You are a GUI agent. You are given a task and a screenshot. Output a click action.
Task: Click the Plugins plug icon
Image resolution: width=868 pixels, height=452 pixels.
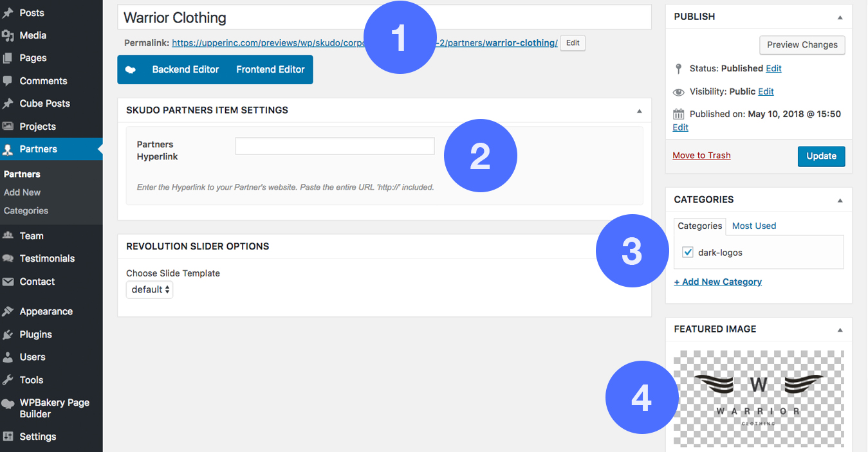[x=8, y=334]
